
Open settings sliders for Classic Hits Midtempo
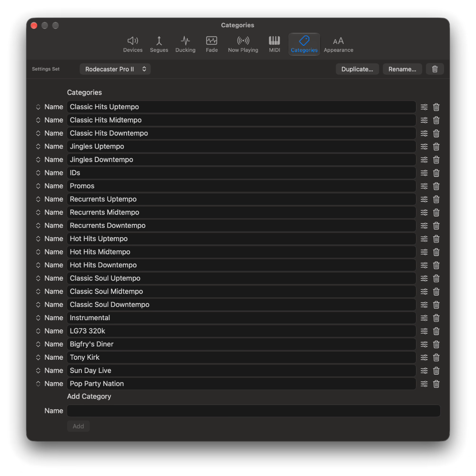click(424, 120)
